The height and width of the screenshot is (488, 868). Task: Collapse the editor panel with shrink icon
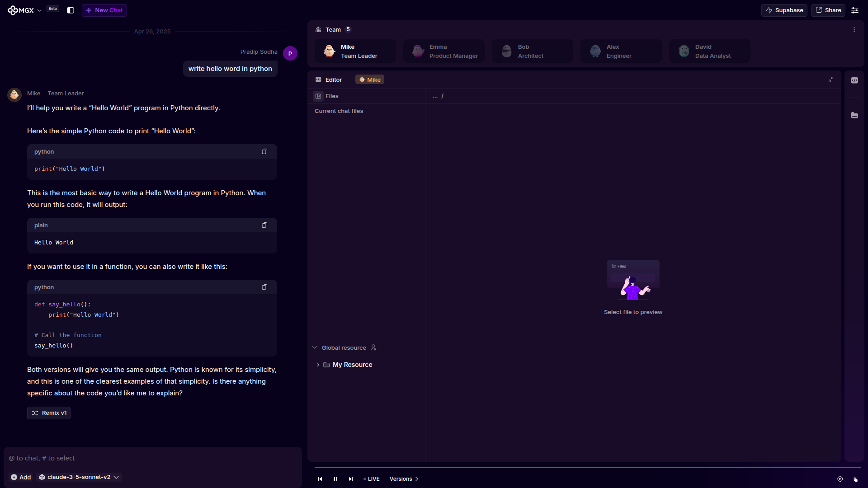tap(831, 80)
